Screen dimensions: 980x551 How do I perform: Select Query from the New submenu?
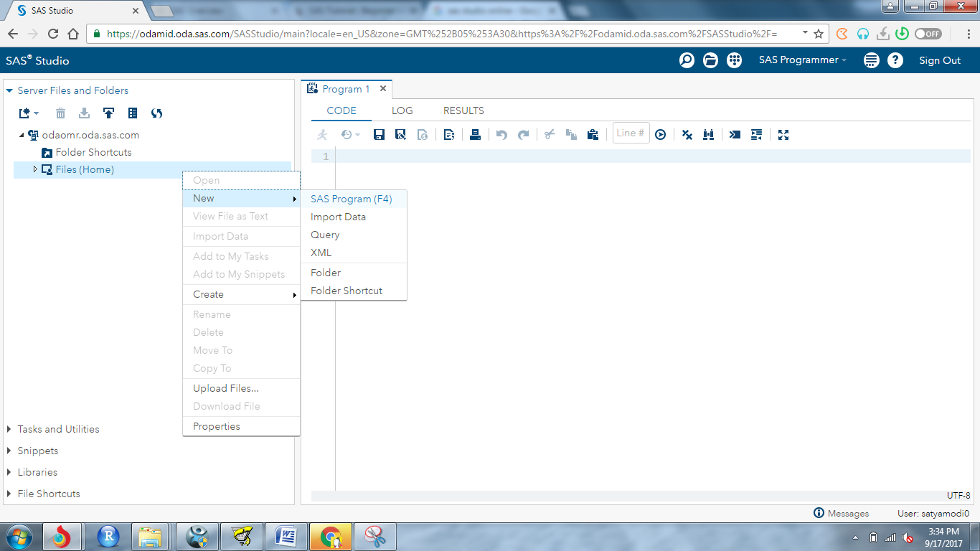click(354, 235)
